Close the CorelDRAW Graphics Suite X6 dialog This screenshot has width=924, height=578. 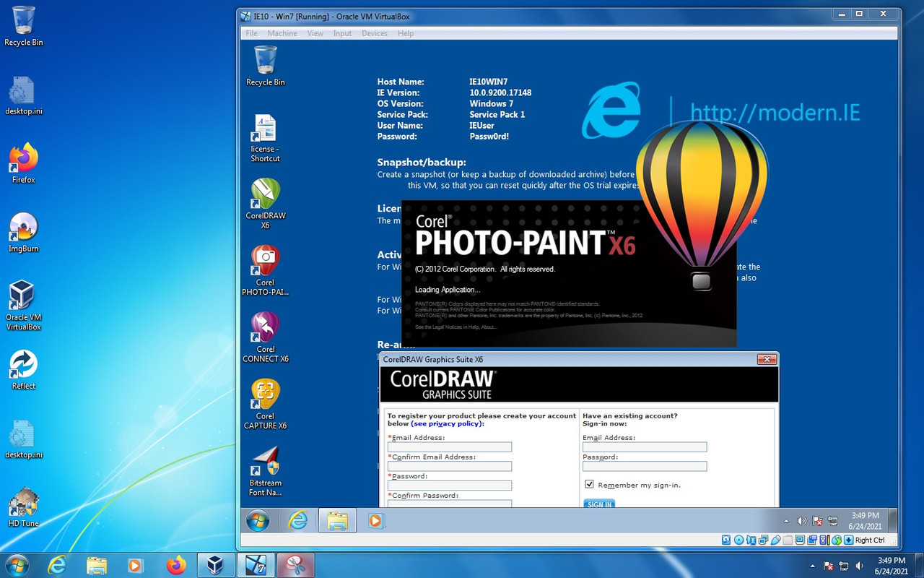point(766,359)
